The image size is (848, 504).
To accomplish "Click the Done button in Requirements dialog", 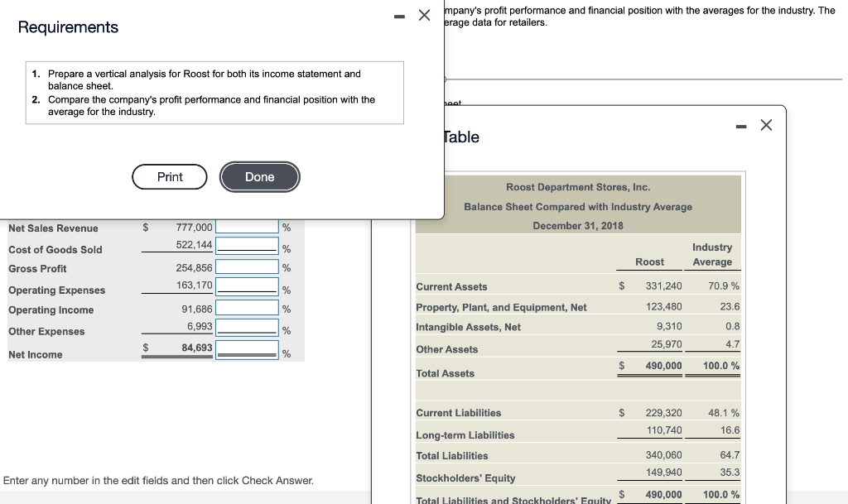I will [259, 176].
